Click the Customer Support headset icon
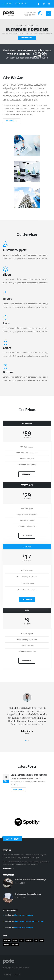This screenshot has width=54, height=980. [x=5, y=244]
